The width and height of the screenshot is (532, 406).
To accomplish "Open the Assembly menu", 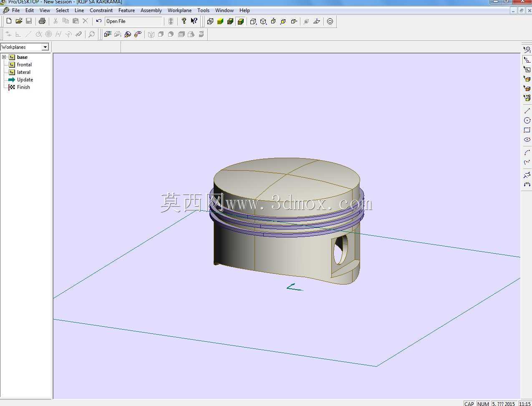I will point(151,10).
